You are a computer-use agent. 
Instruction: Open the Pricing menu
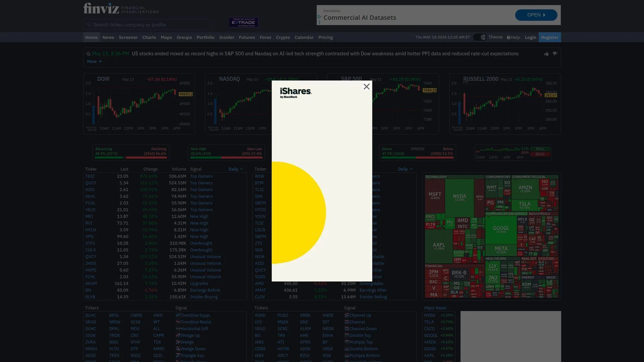click(x=325, y=37)
